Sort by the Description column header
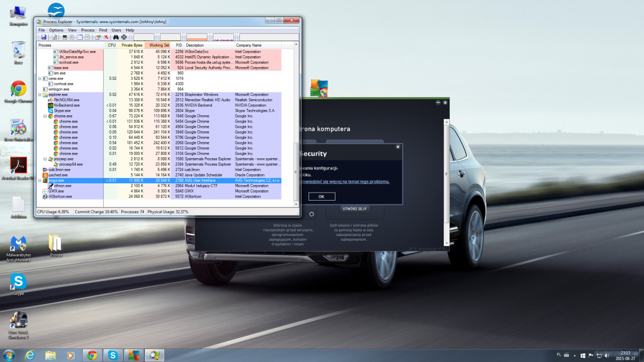 tap(209, 45)
